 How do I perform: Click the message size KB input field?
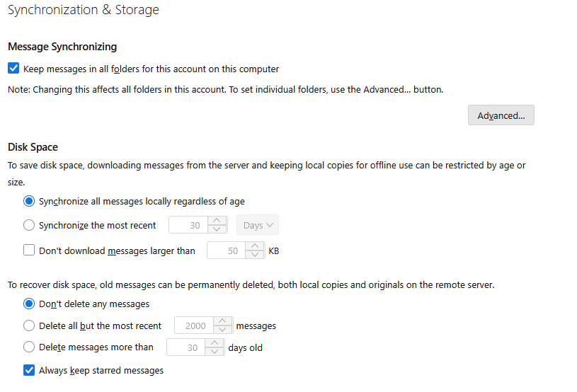pyautogui.click(x=227, y=250)
